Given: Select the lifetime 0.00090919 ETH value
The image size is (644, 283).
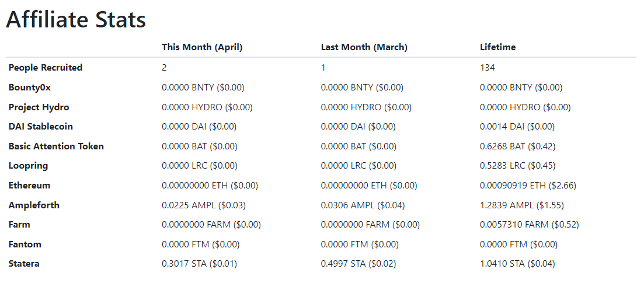Looking at the screenshot, I should point(528,186).
